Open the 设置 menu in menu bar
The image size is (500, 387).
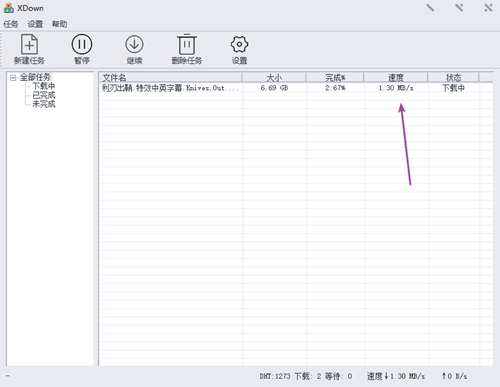point(35,24)
